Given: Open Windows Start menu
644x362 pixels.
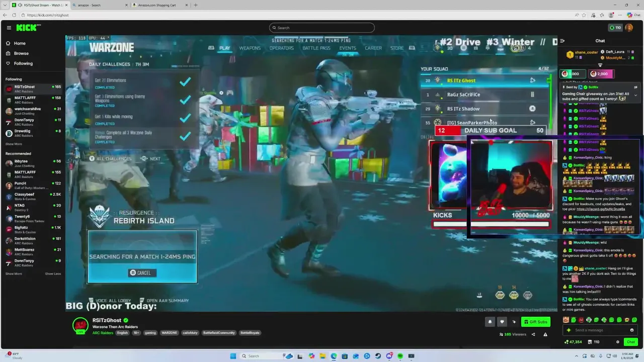Looking at the screenshot, I should [x=233, y=356].
